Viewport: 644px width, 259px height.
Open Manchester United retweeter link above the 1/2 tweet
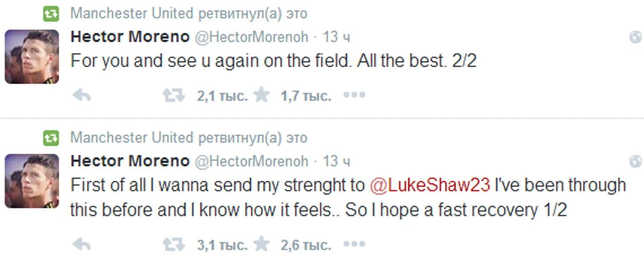tap(131, 138)
